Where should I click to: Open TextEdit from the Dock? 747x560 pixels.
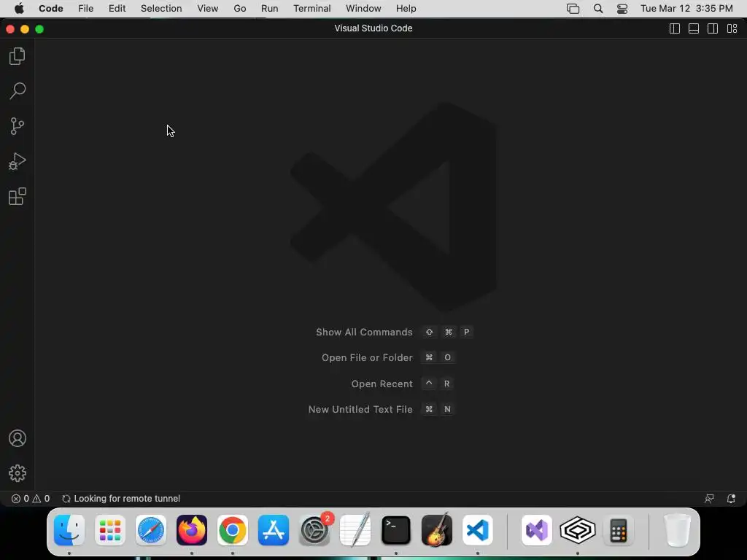pos(355,530)
